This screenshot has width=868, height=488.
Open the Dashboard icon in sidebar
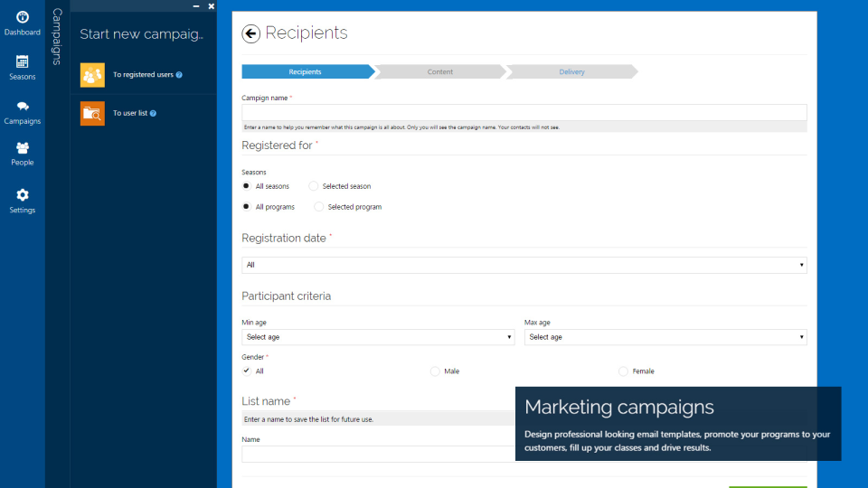click(23, 17)
